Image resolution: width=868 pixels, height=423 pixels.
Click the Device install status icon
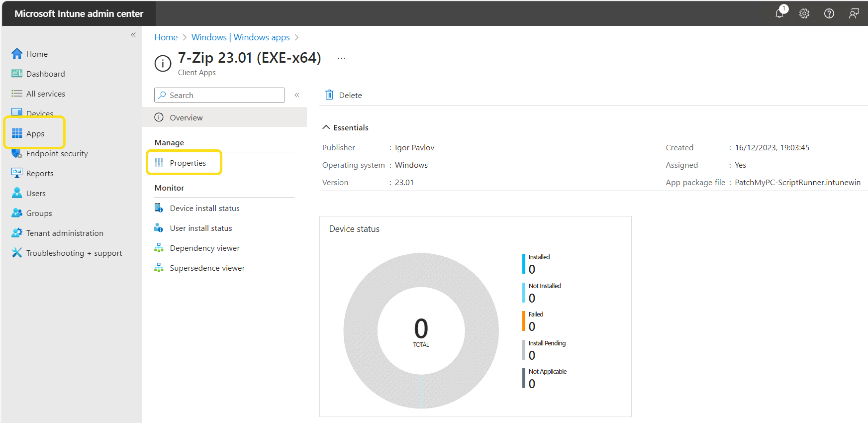[x=159, y=208]
